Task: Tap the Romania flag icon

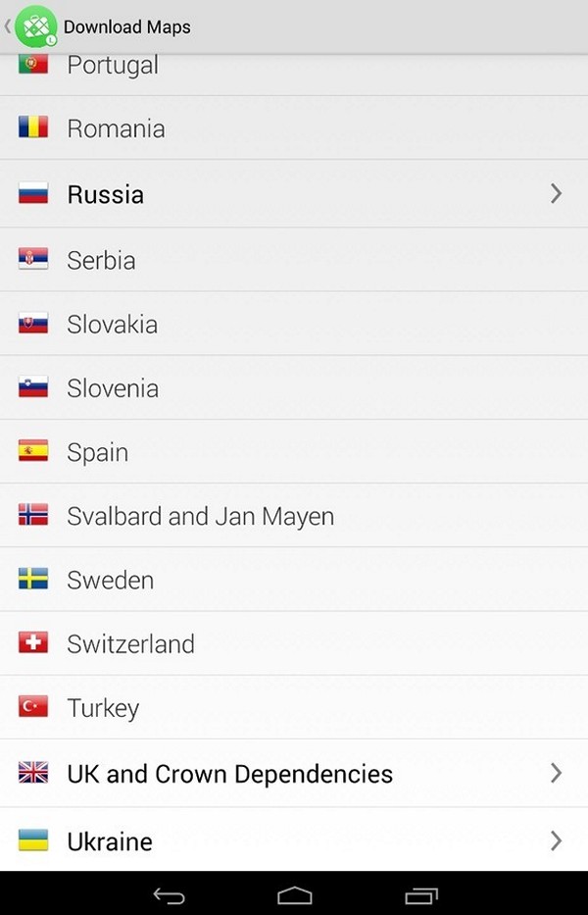Action: point(33,127)
